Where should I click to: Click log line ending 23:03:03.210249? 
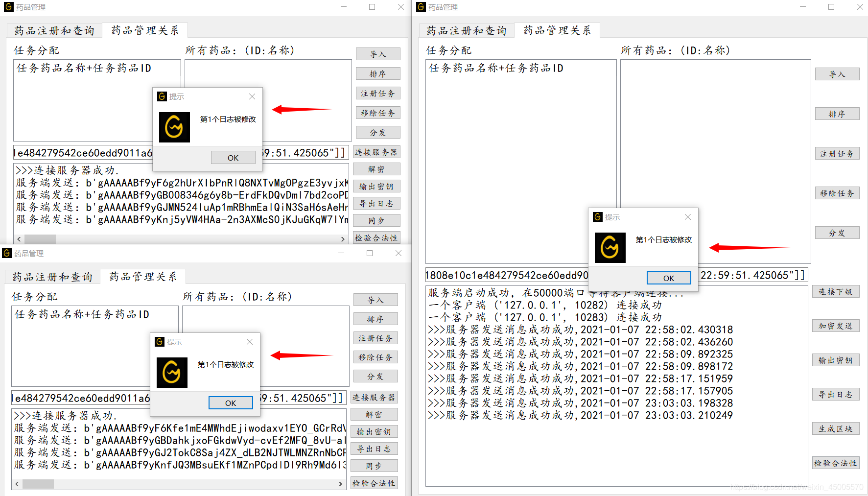(x=581, y=415)
